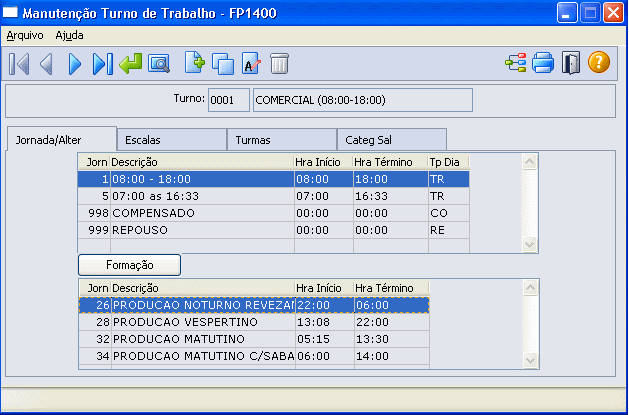Switch to the Turmas tab
This screenshot has width=629, height=415.
click(282, 140)
